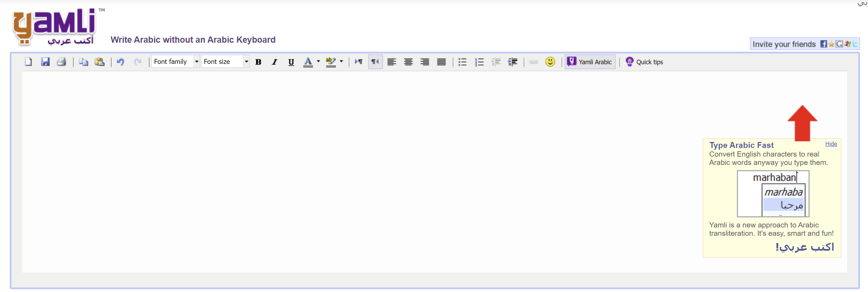Insert a hyperlink
Image resolution: width=868 pixels, height=292 pixels.
pyautogui.click(x=533, y=62)
